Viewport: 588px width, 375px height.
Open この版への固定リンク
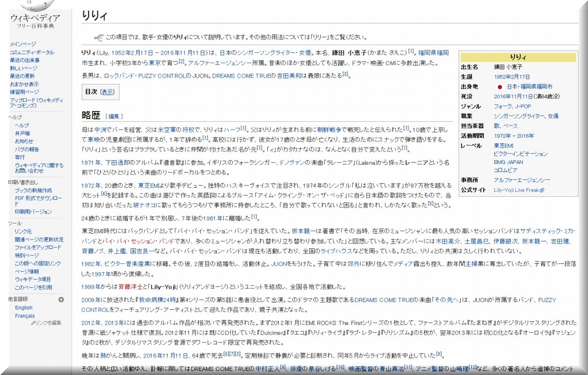click(38, 263)
